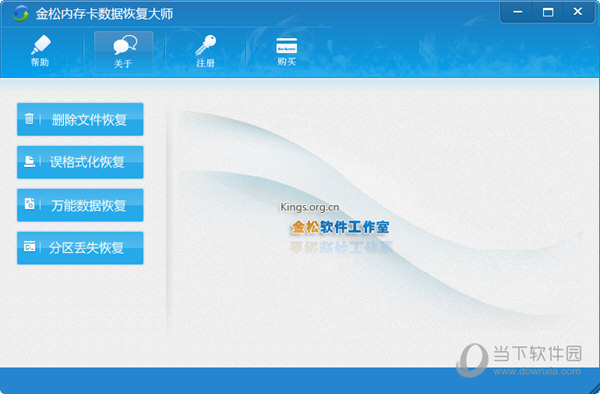600x394 pixels.
Task: Maximize the application window
Action: [548, 12]
